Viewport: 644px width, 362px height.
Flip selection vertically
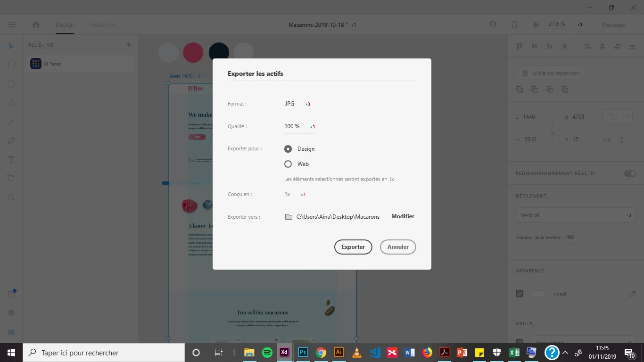(x=621, y=140)
